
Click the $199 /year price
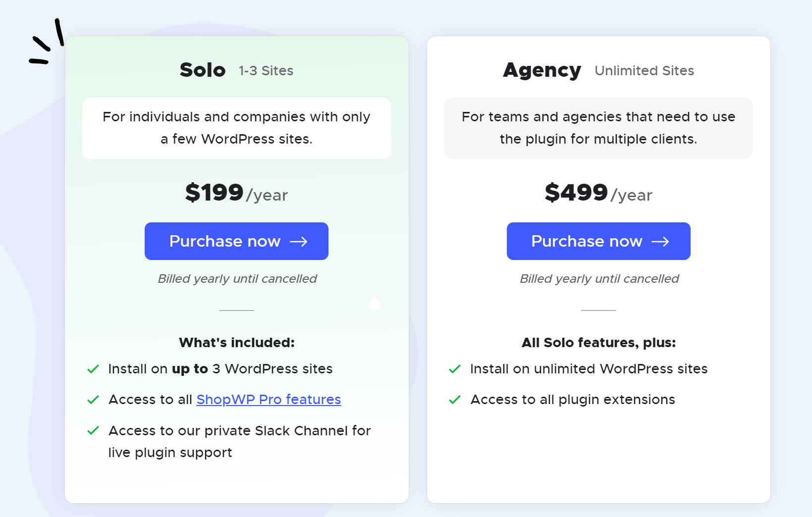pos(236,193)
